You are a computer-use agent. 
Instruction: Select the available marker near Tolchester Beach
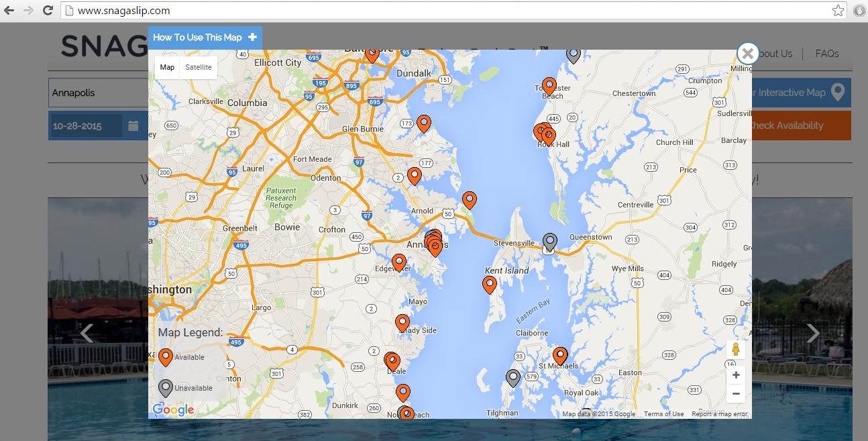pyautogui.click(x=549, y=86)
